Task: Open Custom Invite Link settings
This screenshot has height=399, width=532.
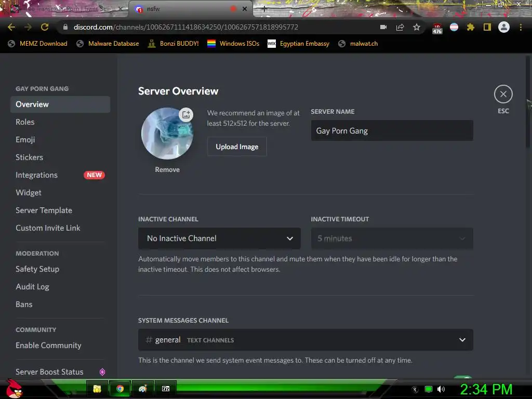Action: (60, 228)
